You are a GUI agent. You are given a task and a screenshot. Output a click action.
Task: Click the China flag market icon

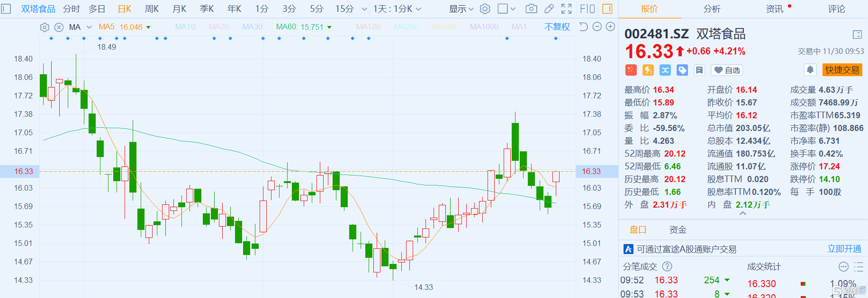click(631, 70)
